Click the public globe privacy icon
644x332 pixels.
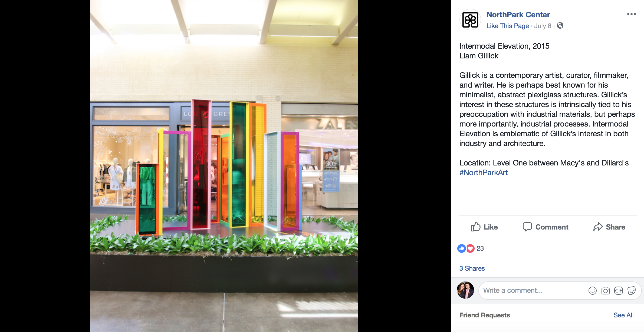(560, 26)
